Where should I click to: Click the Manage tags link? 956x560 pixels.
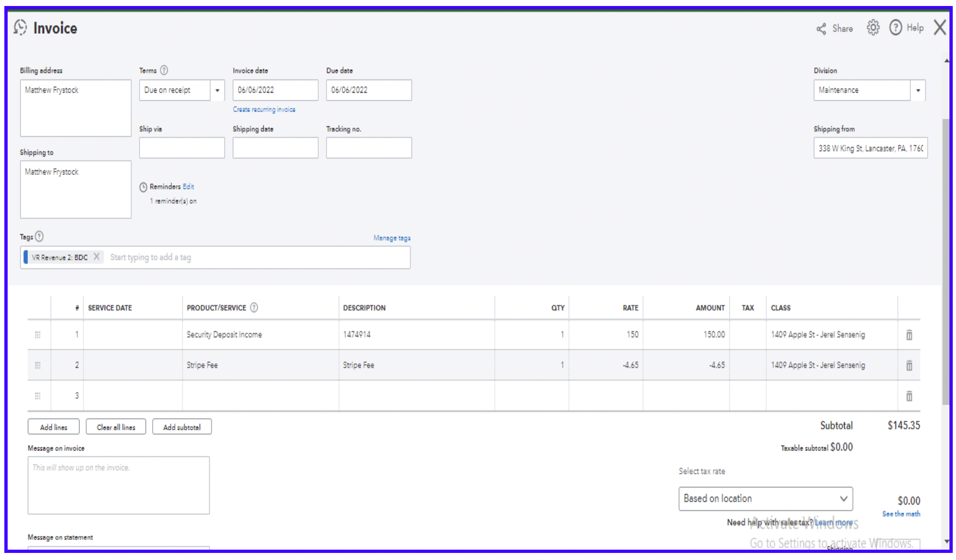(391, 238)
